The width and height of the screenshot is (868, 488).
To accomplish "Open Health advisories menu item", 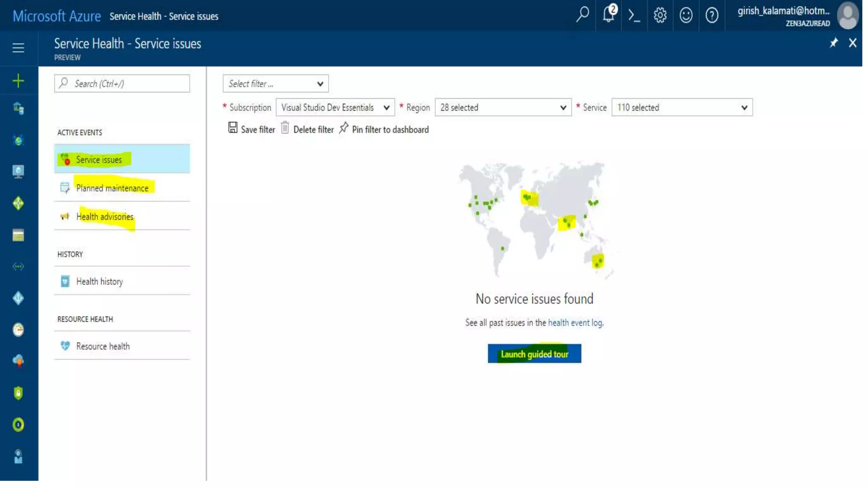I will click(x=105, y=217).
